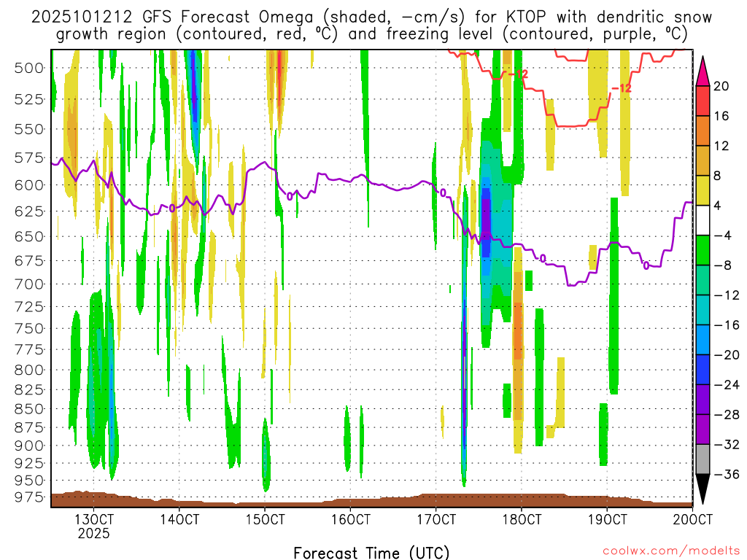Click the color bar value 8 label
Image resolution: width=747 pixels, height=560 pixels.
718,176
